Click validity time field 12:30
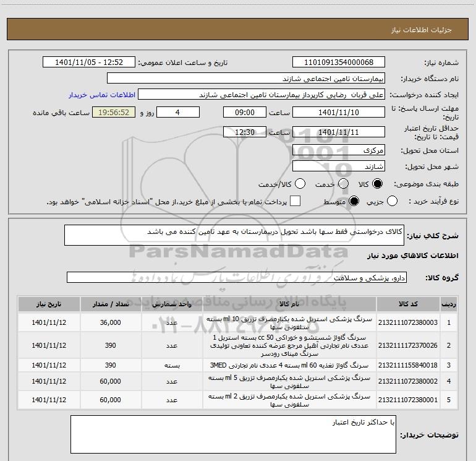Screen dimensions: 476x461 245,132
